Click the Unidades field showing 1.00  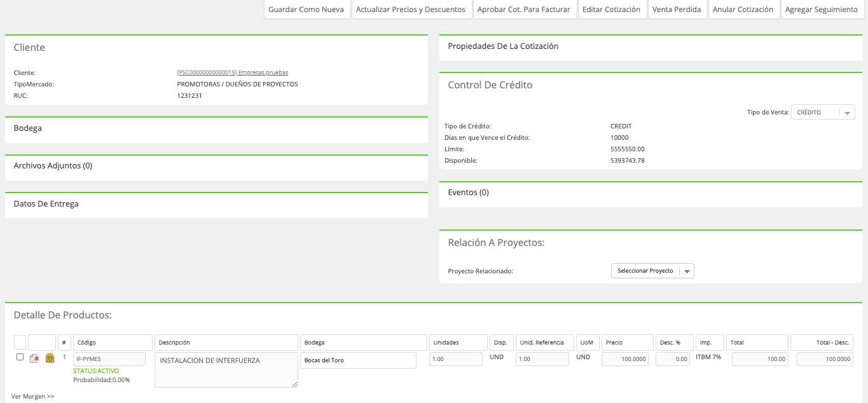(456, 359)
